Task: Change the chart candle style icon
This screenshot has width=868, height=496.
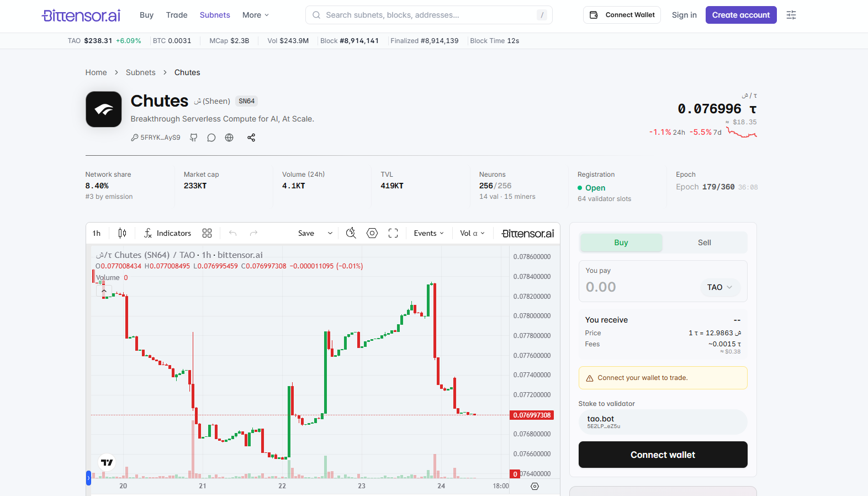Action: 122,233
